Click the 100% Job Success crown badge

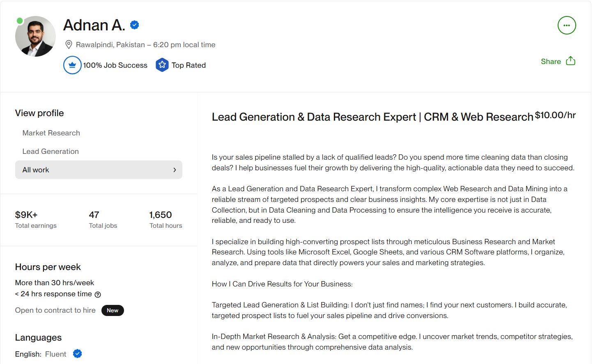pyautogui.click(x=72, y=65)
